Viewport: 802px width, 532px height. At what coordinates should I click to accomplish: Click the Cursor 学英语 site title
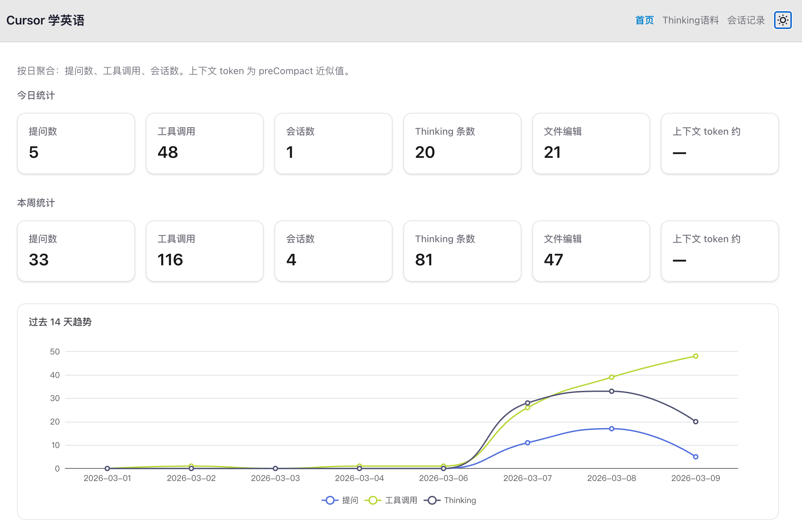pyautogui.click(x=45, y=20)
